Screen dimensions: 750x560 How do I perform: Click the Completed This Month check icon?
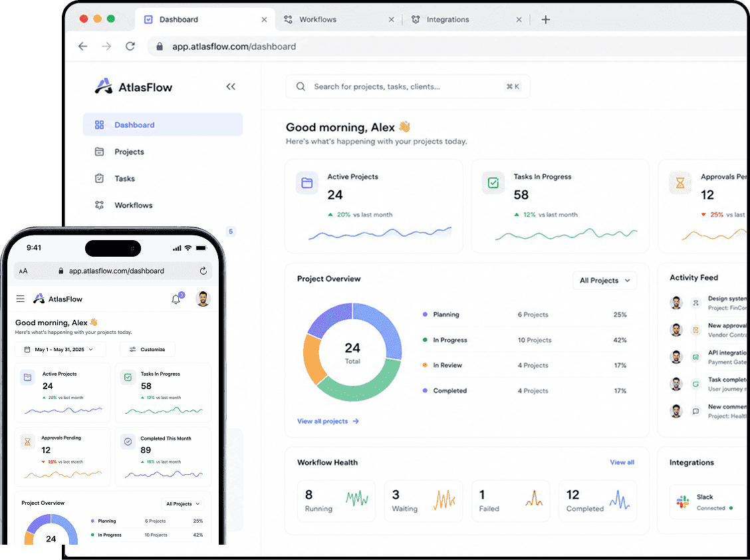click(128, 442)
